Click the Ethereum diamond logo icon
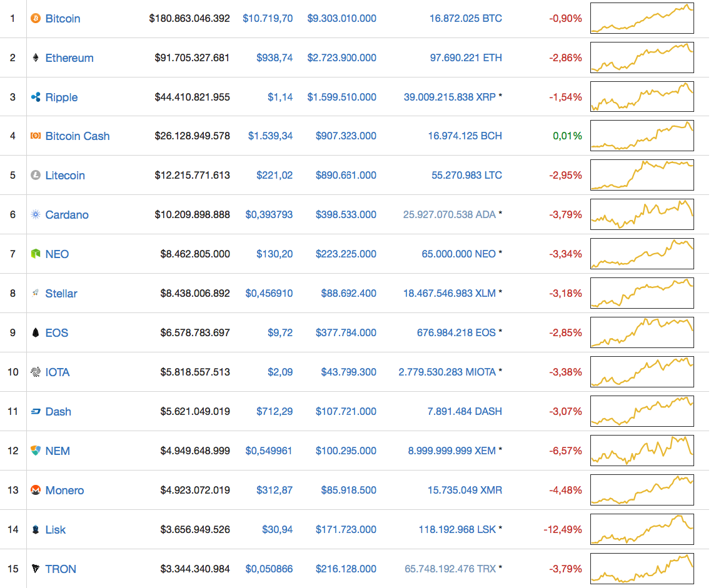Screen dimensions: 711x588 [x=36, y=57]
